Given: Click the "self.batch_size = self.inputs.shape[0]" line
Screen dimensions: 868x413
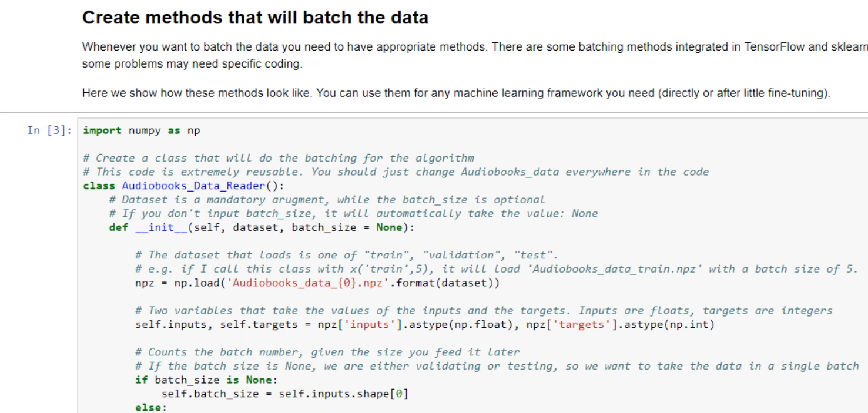Looking at the screenshot, I should (x=284, y=394).
